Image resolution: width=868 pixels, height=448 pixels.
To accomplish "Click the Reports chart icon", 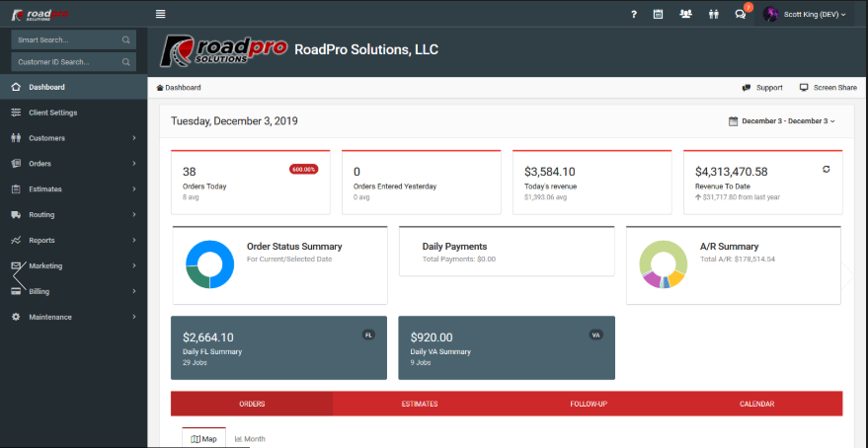I will [16, 240].
